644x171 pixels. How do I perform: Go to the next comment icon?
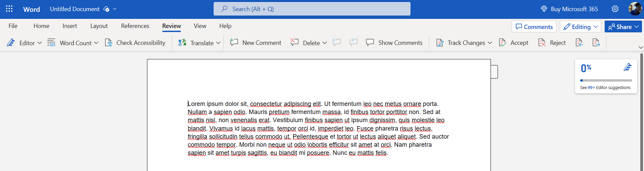(x=353, y=42)
